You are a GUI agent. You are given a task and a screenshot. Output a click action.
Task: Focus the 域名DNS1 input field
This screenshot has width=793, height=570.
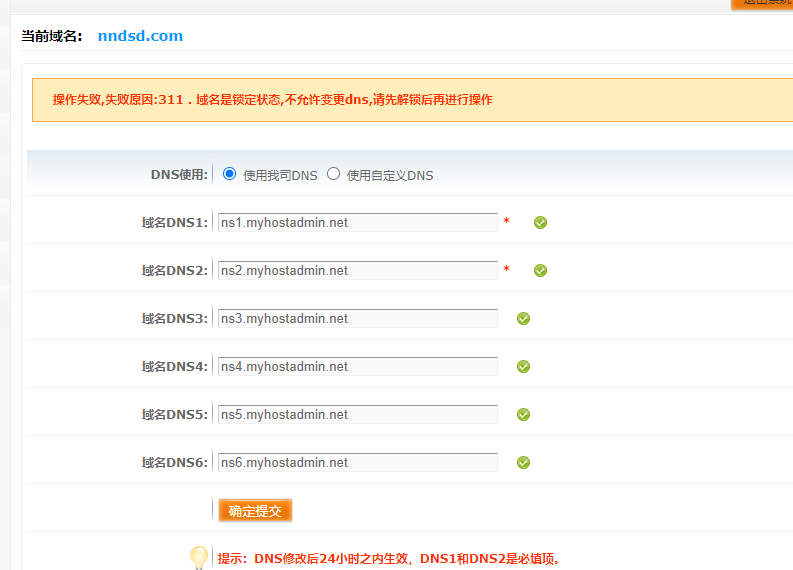357,222
